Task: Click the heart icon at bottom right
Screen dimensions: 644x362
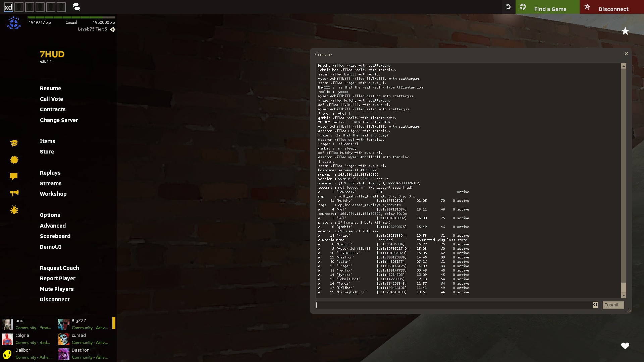Action: (625, 346)
